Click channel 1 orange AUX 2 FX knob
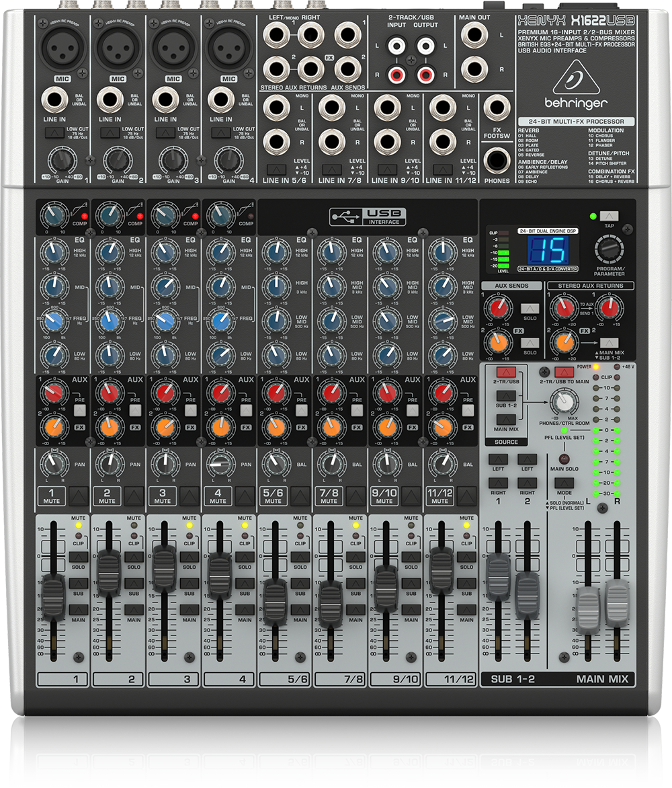Viewport: 672px width, 788px height. pyautogui.click(x=54, y=427)
